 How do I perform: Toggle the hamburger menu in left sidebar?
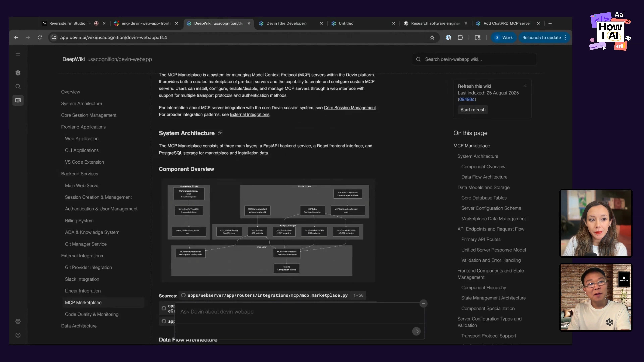click(x=18, y=54)
